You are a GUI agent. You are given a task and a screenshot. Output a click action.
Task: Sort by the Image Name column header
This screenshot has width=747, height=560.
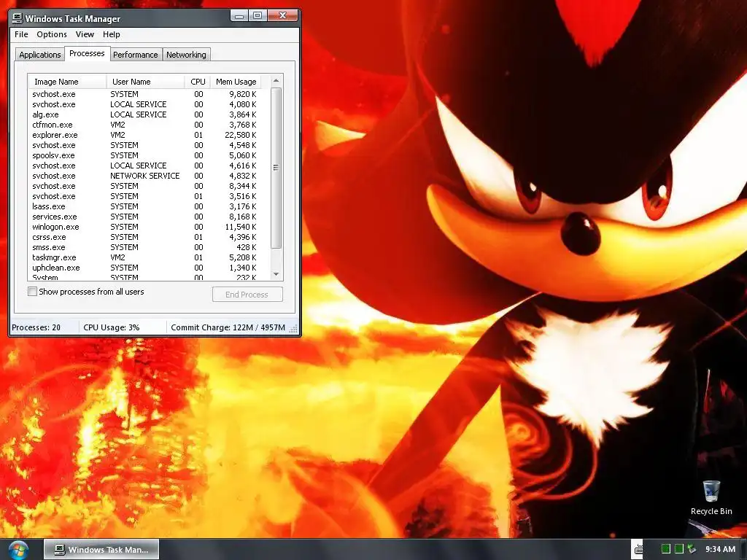pos(67,82)
